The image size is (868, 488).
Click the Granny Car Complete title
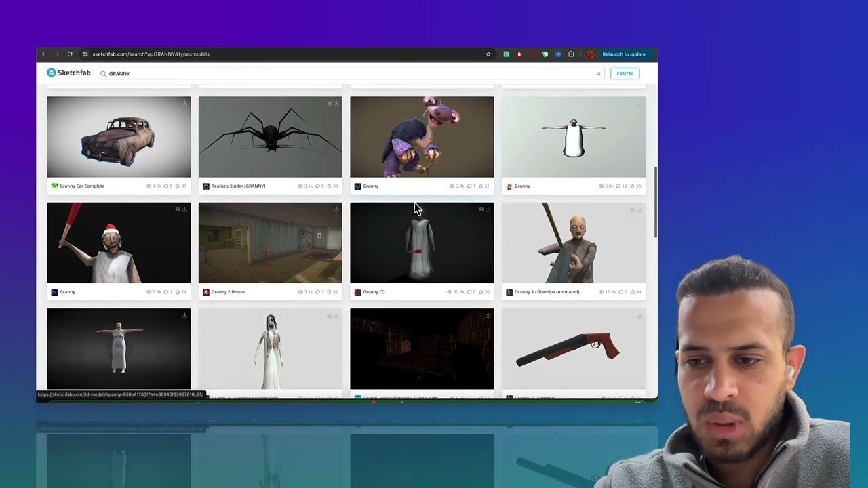[x=82, y=186]
